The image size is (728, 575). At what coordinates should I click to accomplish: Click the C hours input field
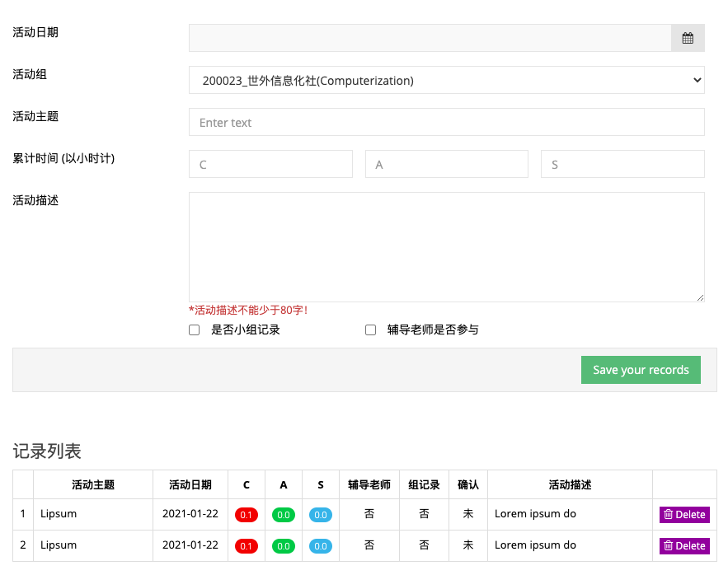click(270, 165)
